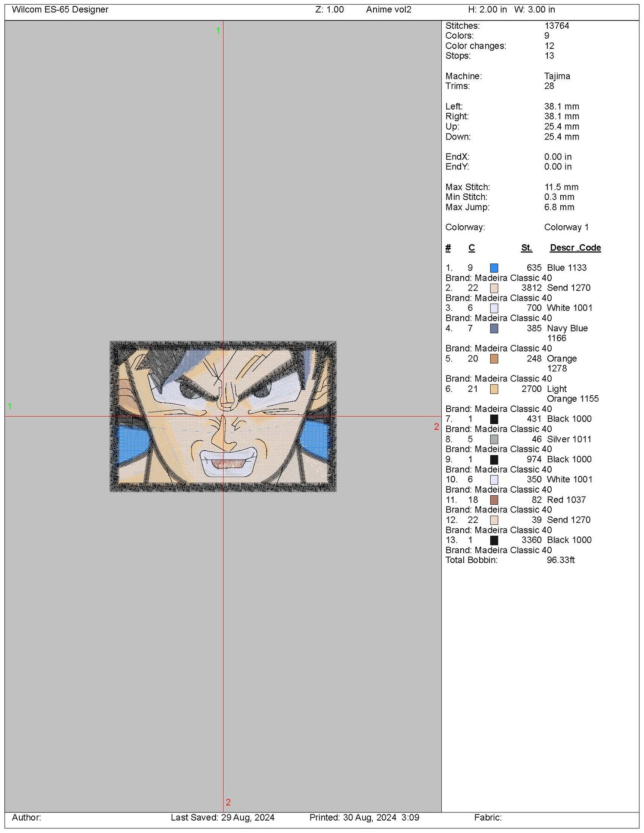Image resolution: width=644 pixels, height=833 pixels.
Task: Click the machine name 'Tajima'
Action: pos(557,76)
